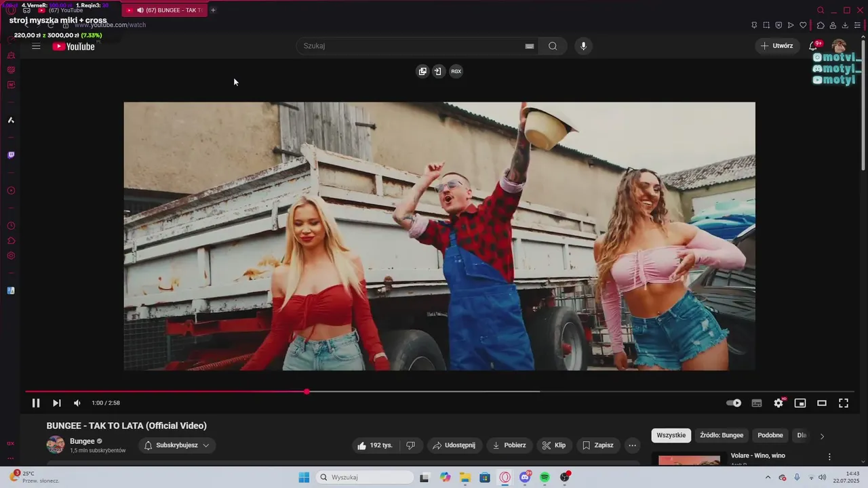Enter fullscreen mode

point(844,403)
